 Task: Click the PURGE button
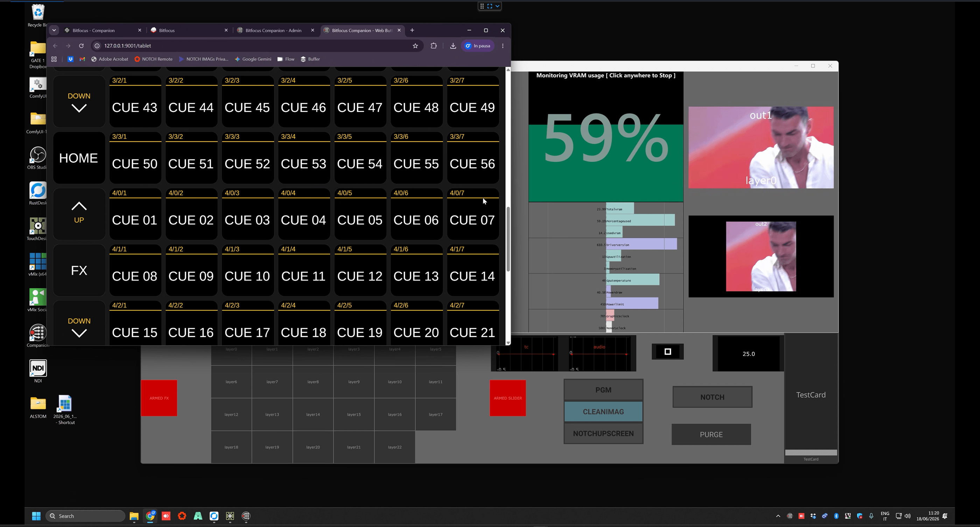[x=711, y=434]
